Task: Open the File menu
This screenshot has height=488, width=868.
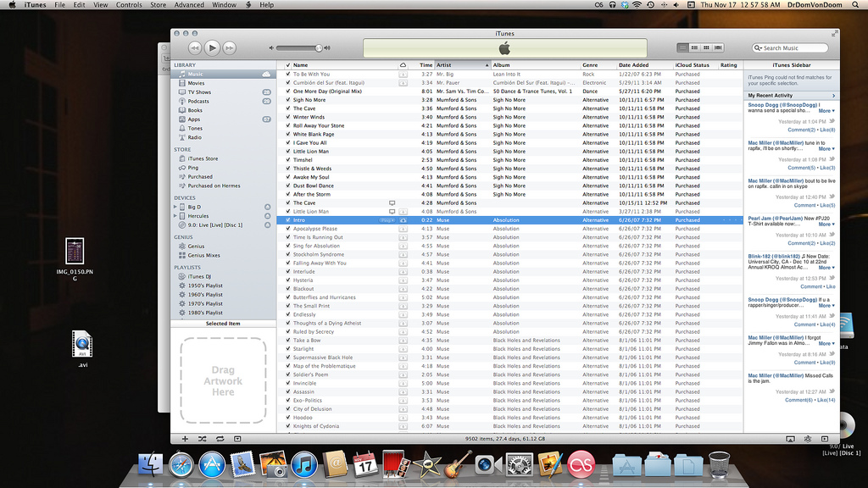Action: click(60, 5)
